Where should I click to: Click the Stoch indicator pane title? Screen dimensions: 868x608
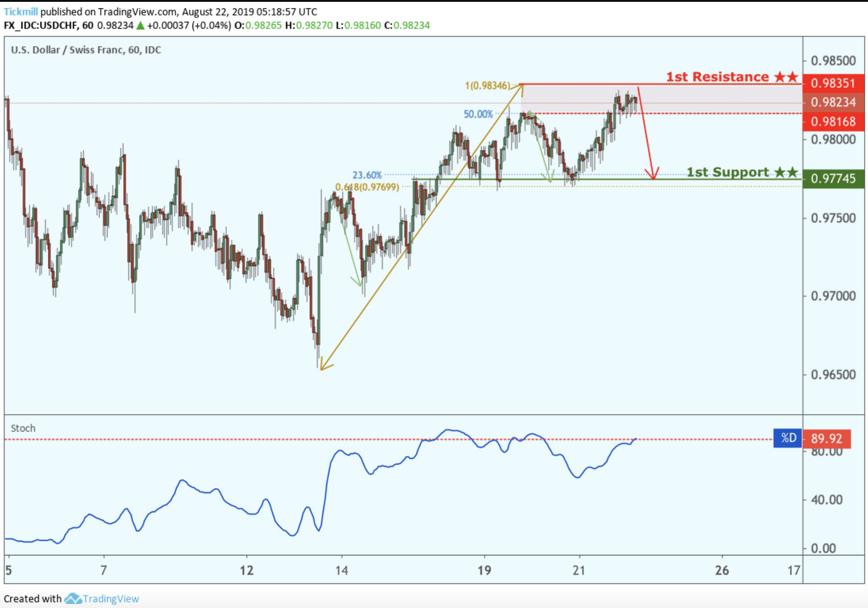(x=23, y=428)
